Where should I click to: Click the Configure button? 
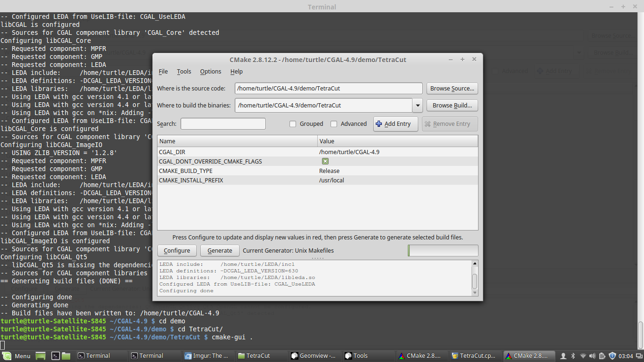pyautogui.click(x=177, y=250)
